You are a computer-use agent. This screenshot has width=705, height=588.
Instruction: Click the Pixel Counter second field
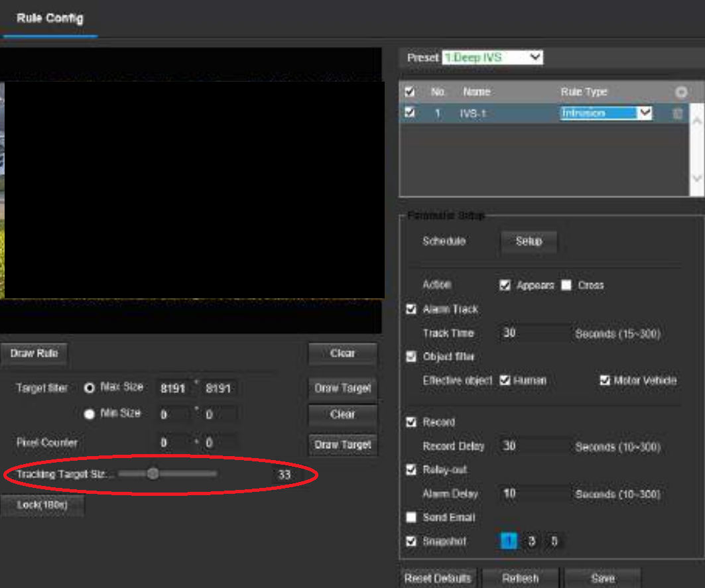click(x=220, y=443)
